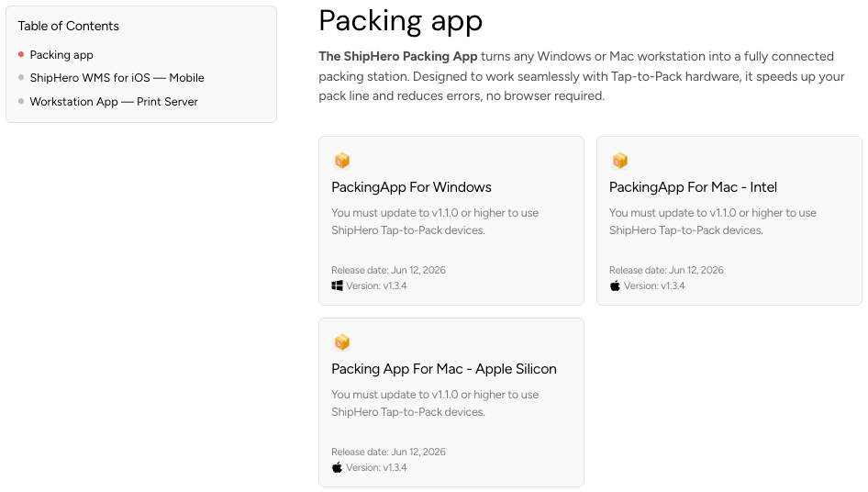Viewport: 868px width, 492px height.
Task: Jump to Packing app in Table of Contents
Action: [61, 55]
